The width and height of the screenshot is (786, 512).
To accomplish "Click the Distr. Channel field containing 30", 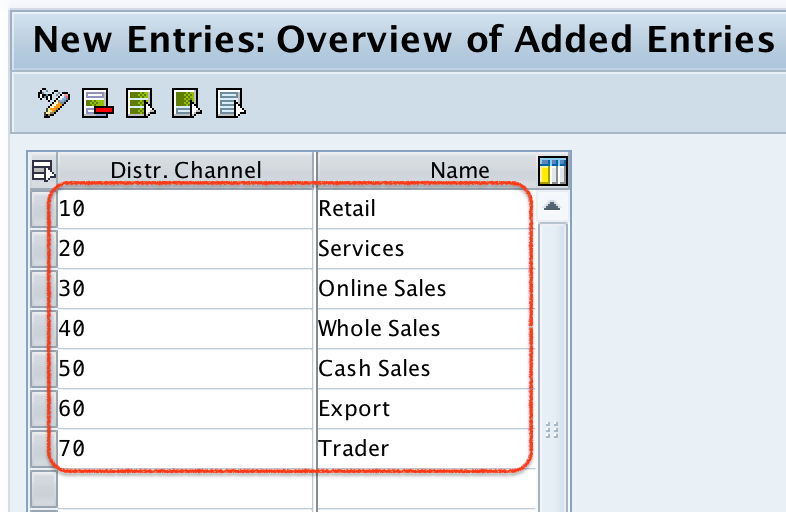I will (185, 289).
